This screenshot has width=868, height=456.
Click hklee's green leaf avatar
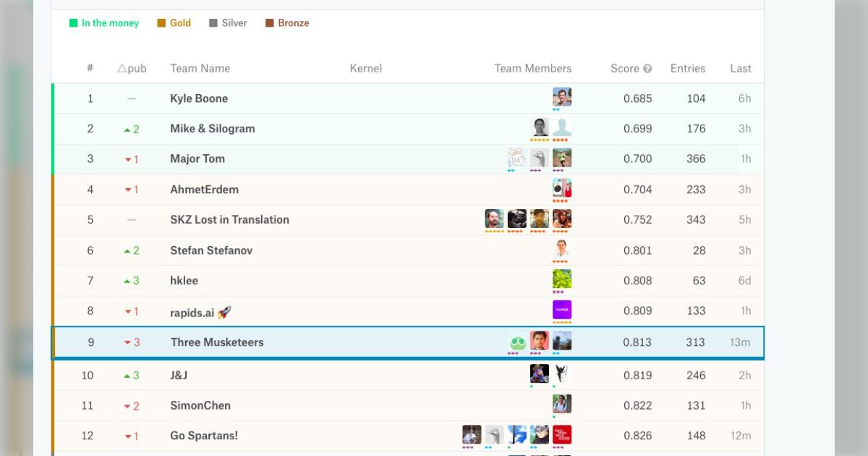point(562,279)
